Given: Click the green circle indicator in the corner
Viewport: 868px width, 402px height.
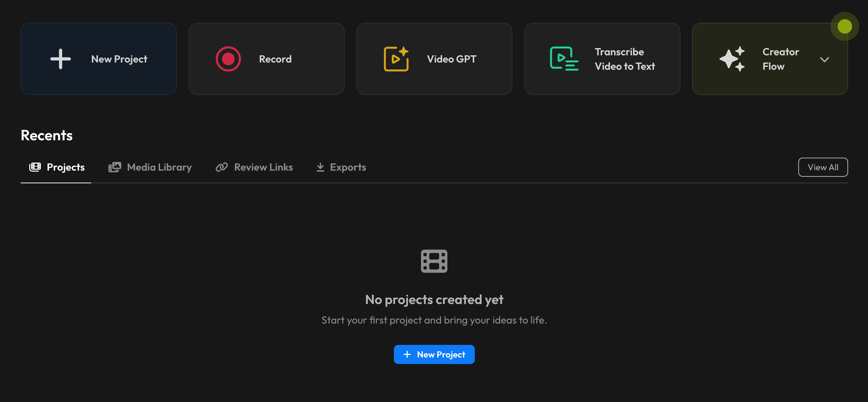Looking at the screenshot, I should tap(845, 26).
